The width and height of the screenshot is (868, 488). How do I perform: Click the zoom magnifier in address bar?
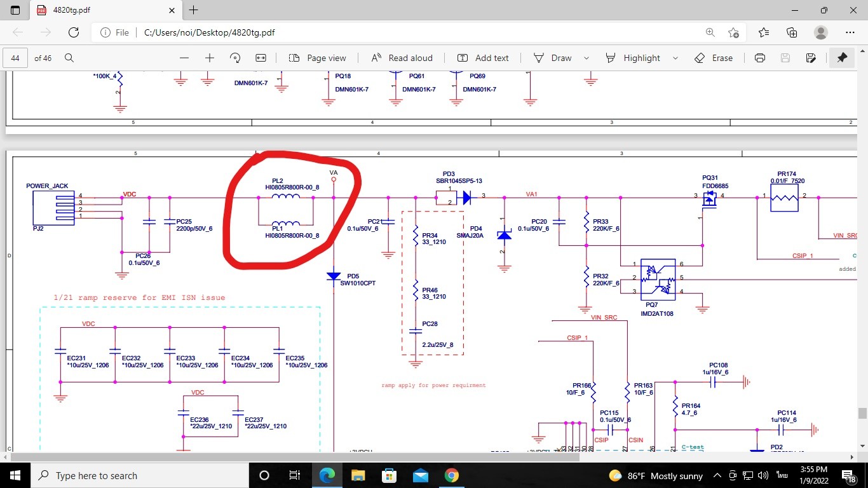point(710,32)
